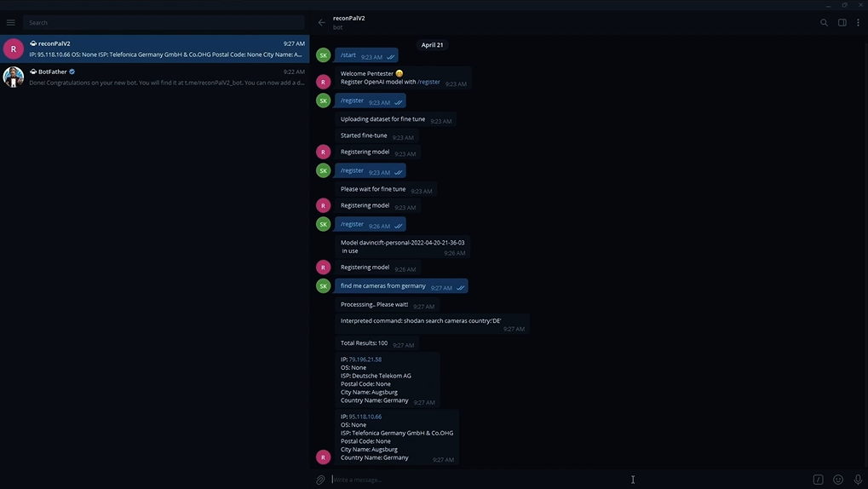Click bot icon next to reconPalV2 name
Viewport: 868px width, 489px height.
click(33, 43)
